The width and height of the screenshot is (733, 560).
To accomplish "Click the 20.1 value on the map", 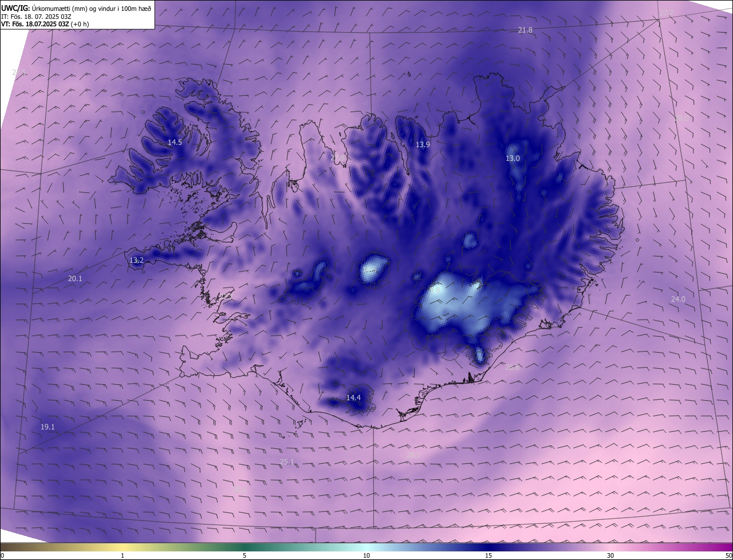I will coord(75,278).
